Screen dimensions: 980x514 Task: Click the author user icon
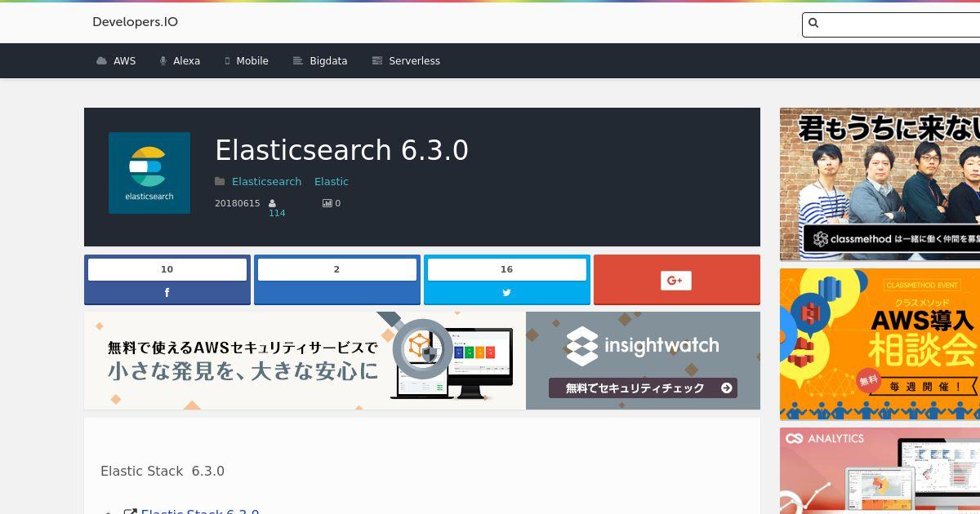(273, 203)
